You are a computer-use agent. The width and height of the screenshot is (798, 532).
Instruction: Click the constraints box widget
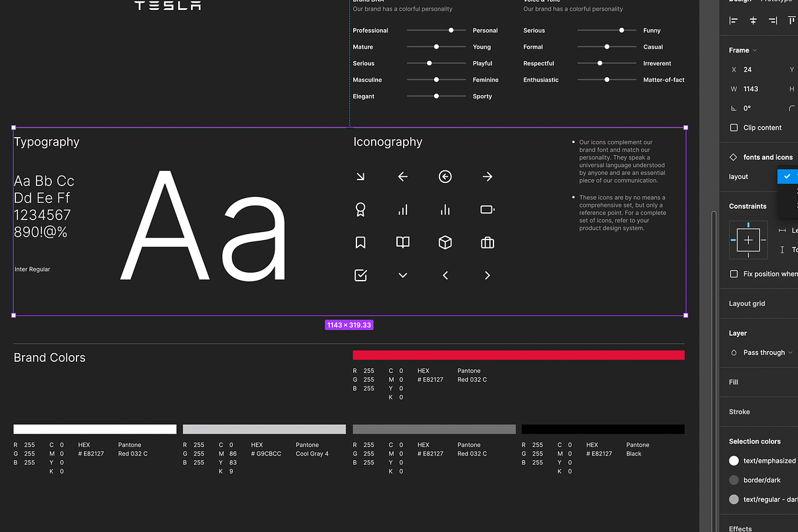tap(748, 239)
